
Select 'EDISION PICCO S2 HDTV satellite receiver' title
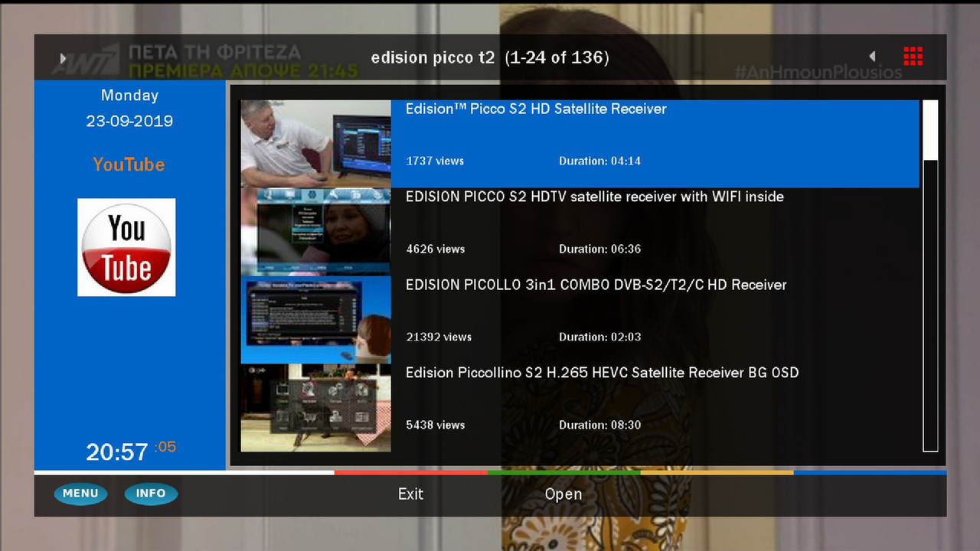[x=595, y=197]
